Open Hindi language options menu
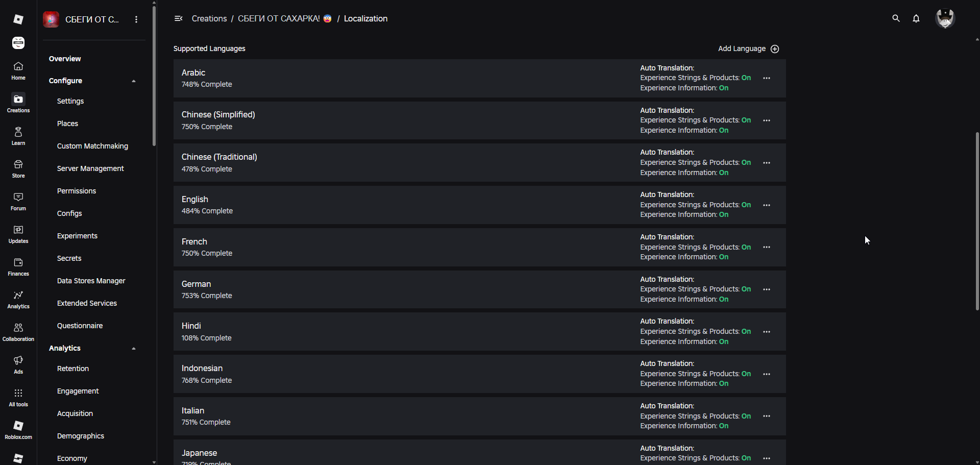This screenshot has width=980, height=465. (767, 332)
